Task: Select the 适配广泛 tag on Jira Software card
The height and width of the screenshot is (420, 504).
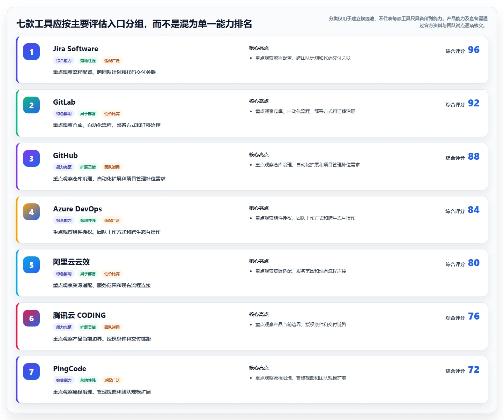Action: point(112,61)
